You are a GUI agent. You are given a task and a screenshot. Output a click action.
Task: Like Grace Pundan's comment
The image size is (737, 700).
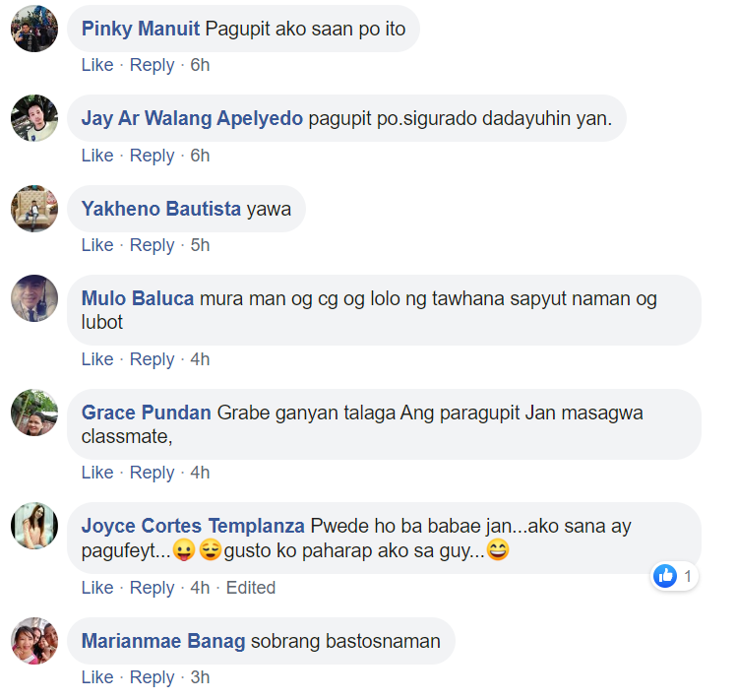click(x=97, y=473)
